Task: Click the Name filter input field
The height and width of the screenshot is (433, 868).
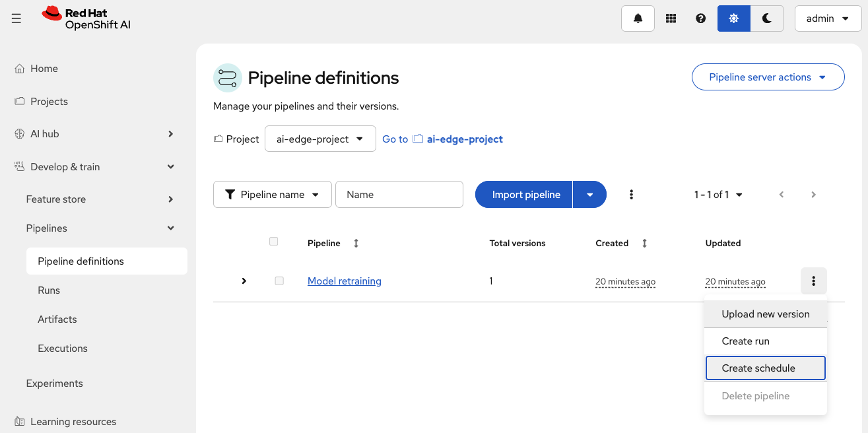Action: tap(399, 195)
